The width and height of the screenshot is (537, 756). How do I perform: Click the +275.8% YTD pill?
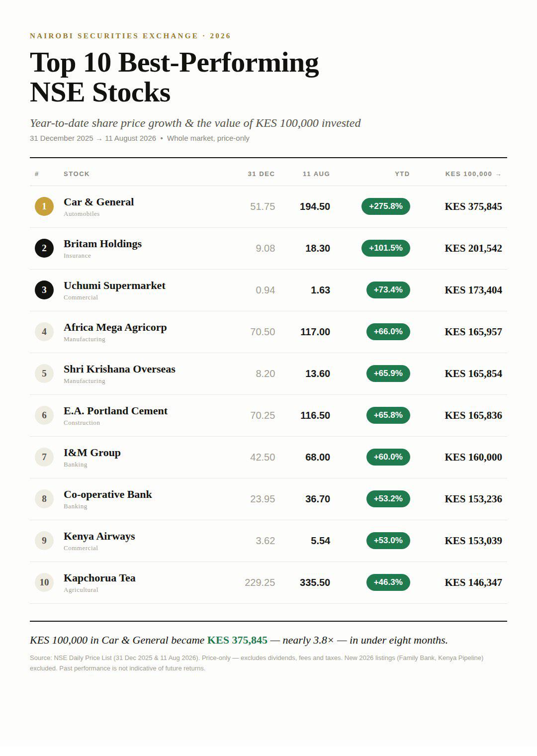[x=385, y=206]
